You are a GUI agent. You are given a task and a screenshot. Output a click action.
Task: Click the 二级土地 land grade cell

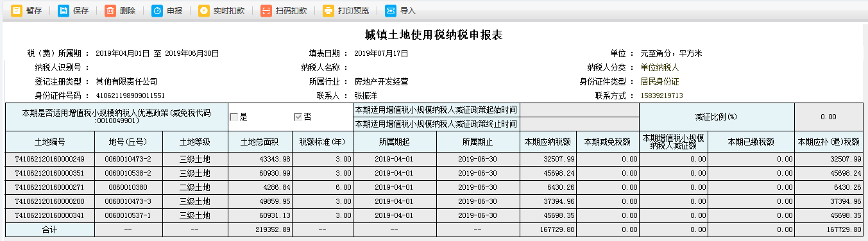pos(195,187)
